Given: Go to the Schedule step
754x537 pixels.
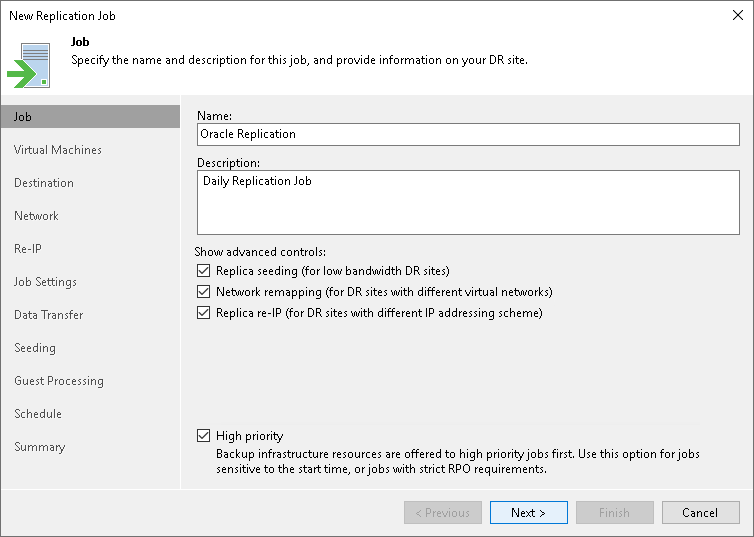Looking at the screenshot, I should [x=38, y=414].
